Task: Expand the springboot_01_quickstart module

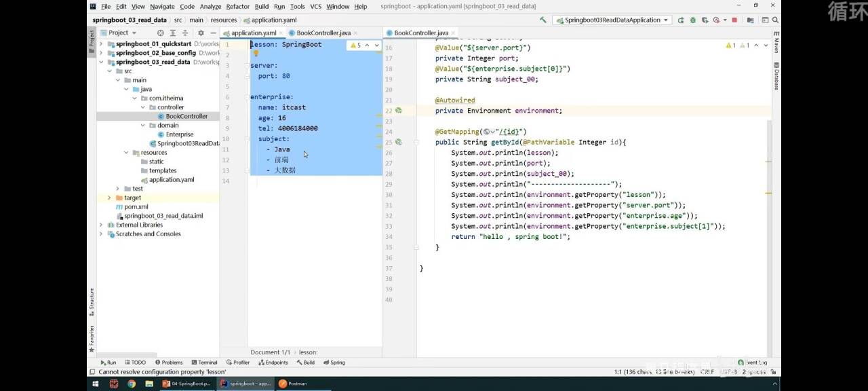Action: [101, 44]
